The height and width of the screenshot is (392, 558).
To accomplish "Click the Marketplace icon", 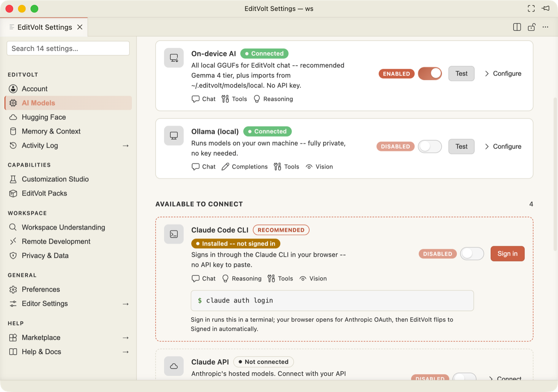I will tap(13, 338).
